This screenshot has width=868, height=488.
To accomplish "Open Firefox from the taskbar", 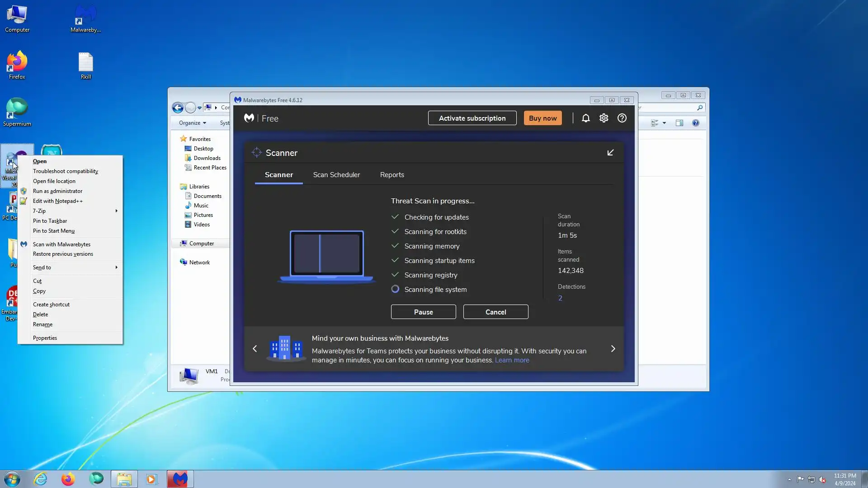I will [68, 479].
